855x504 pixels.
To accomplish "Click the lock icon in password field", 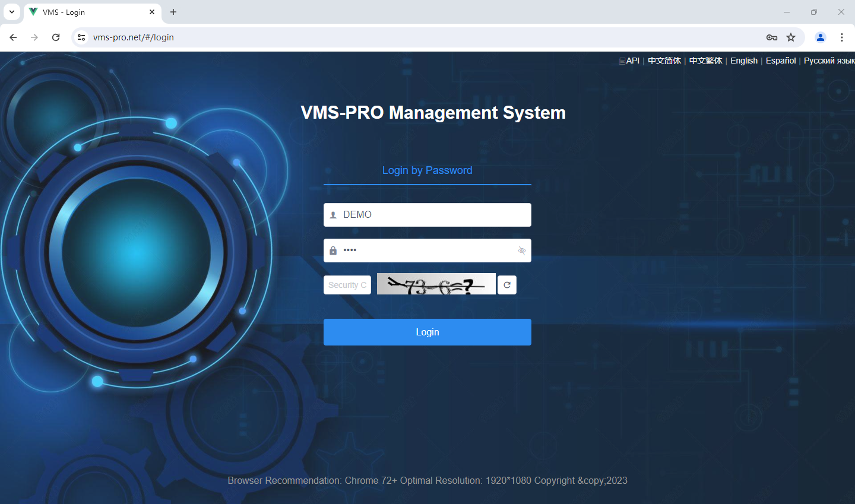I will tap(333, 251).
